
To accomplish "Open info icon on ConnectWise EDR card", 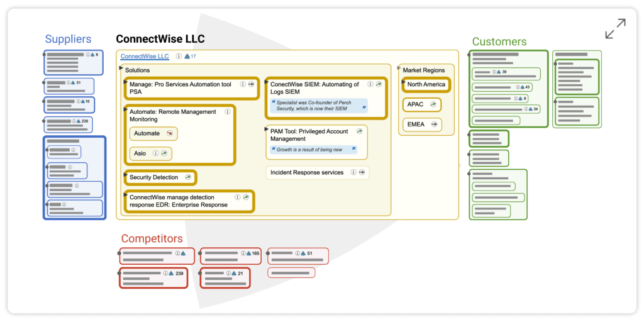I will tap(237, 197).
